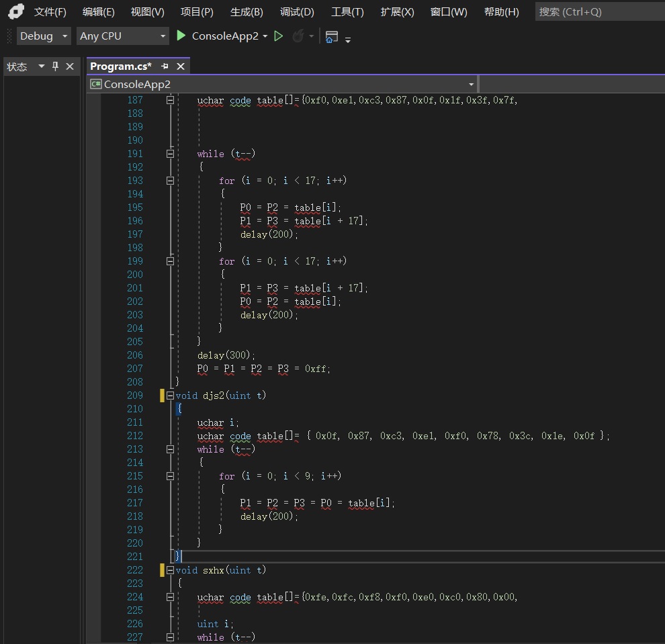Collapse the while loop at line 191
The width and height of the screenshot is (665, 644).
[x=170, y=154]
